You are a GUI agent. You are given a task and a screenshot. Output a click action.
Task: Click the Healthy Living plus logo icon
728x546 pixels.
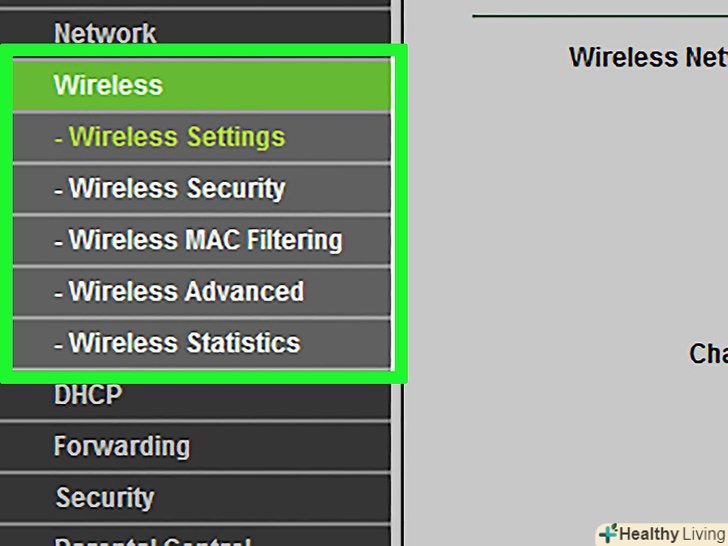tap(607, 533)
